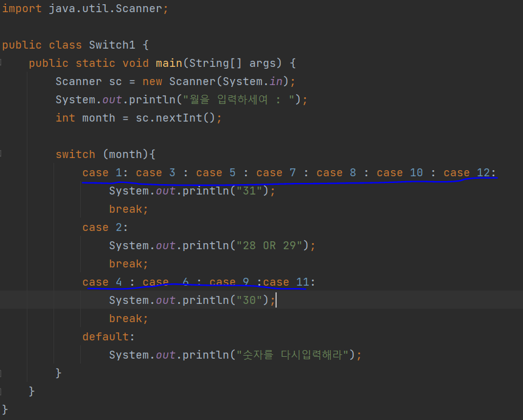Click the "case 4" label

102,283
